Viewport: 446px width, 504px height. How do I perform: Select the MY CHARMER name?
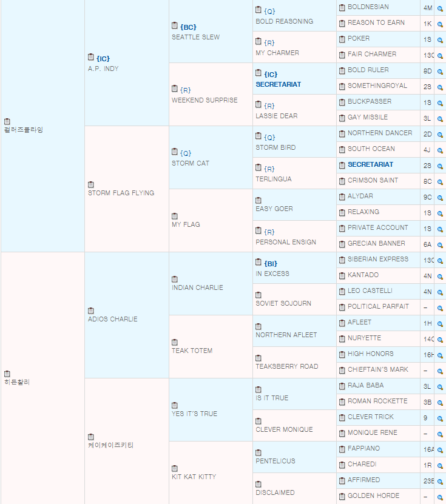click(x=277, y=53)
